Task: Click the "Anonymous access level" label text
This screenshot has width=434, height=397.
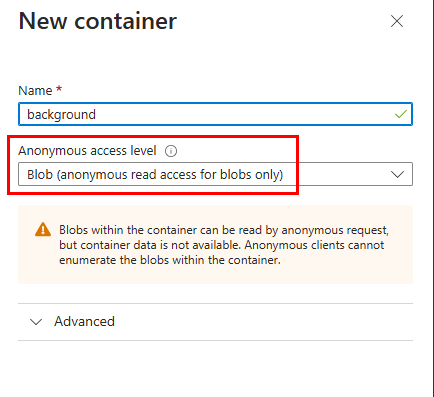Action: click(87, 151)
